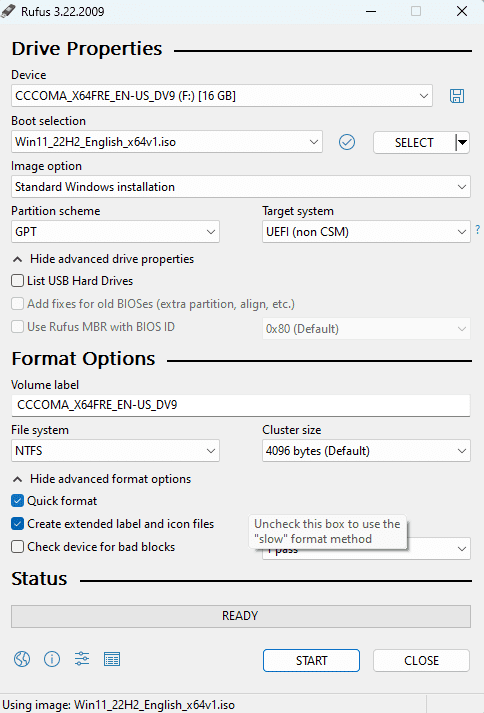Screen dimensions: 484x713
Task: Open the File system NTFS dropdown
Action: [x=115, y=451]
